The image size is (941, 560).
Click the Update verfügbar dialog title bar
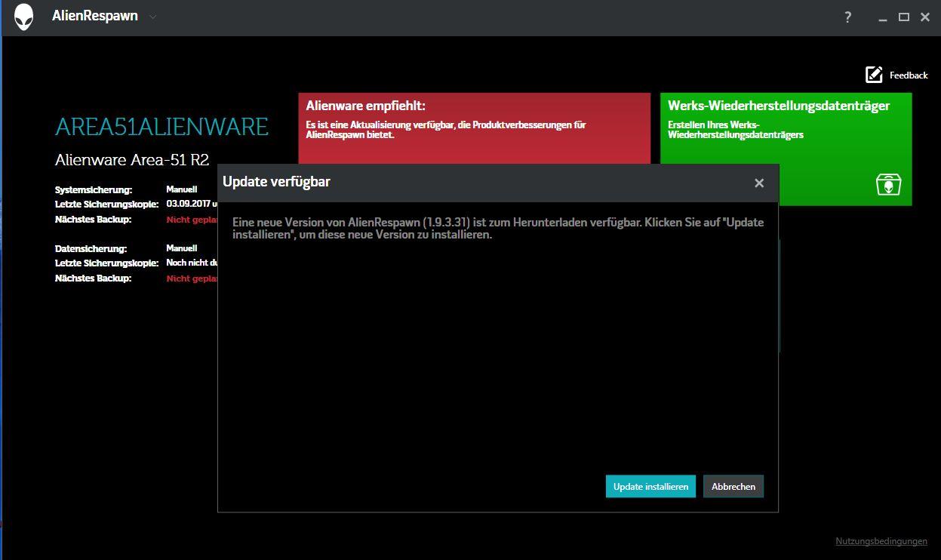[483, 183]
